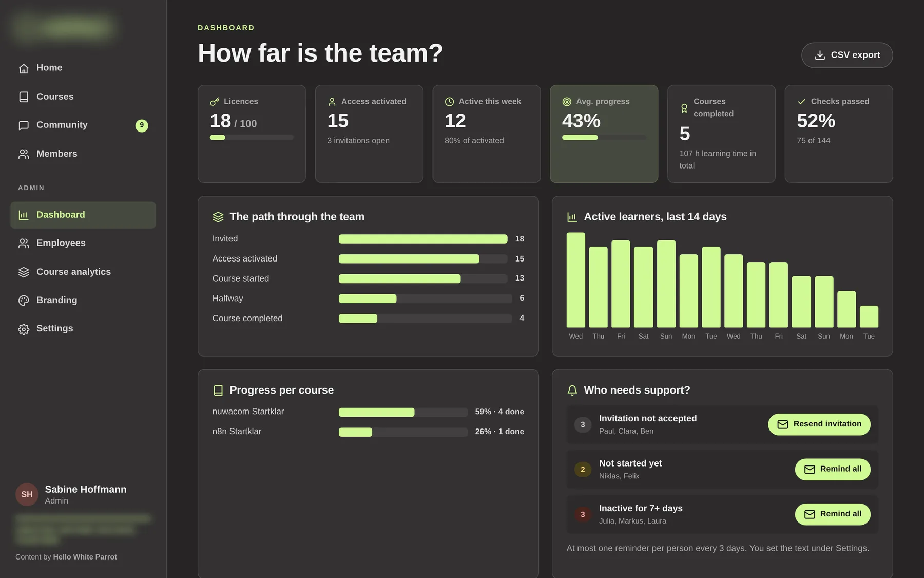This screenshot has height=578, width=924.
Task: Click the user icon on Access activated card
Action: tap(332, 102)
